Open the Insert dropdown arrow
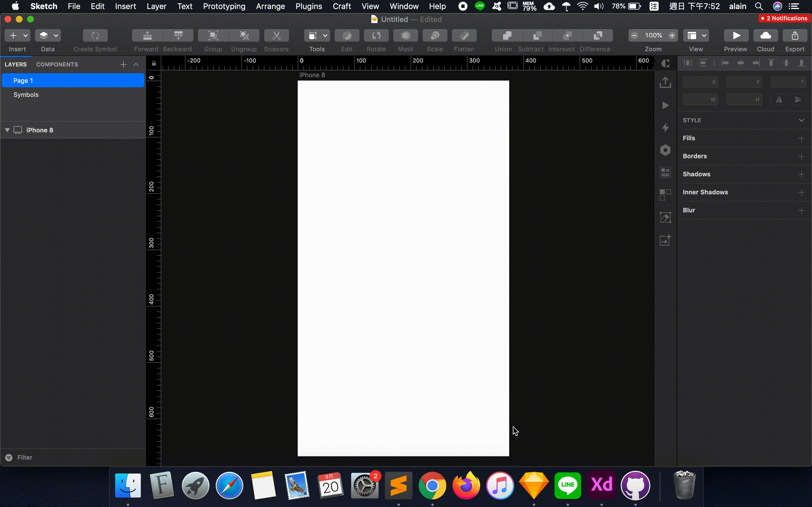The height and width of the screenshot is (507, 812). 25,35
